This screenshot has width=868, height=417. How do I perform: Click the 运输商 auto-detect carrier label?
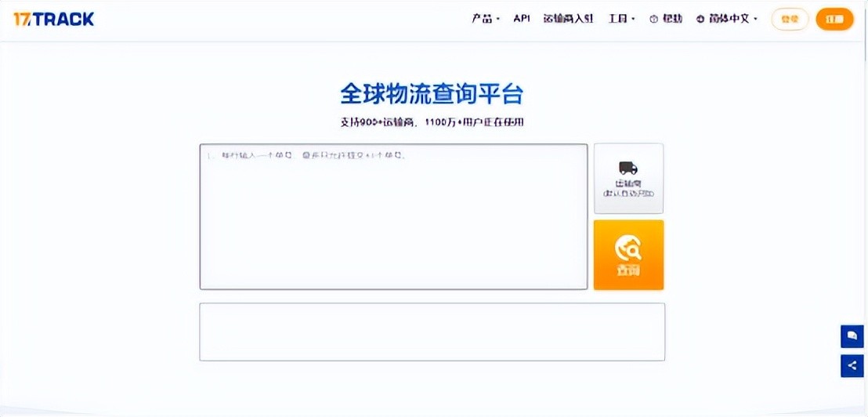(628, 188)
